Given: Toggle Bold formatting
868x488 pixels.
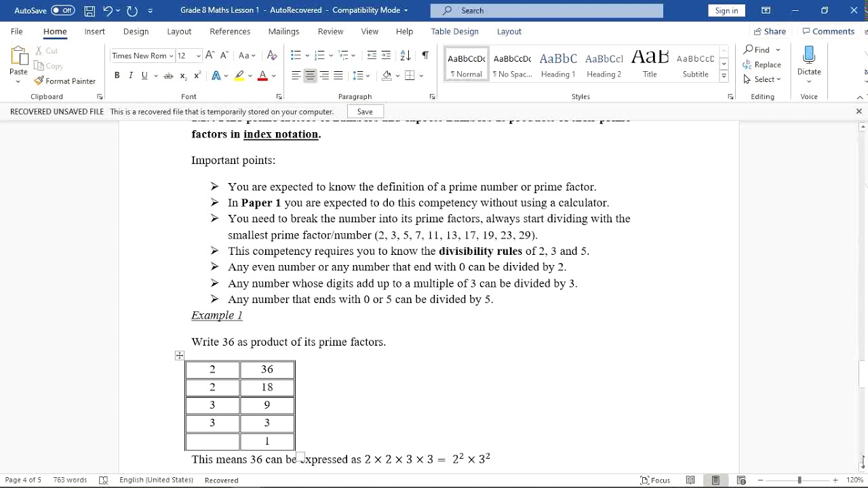Looking at the screenshot, I should (117, 75).
